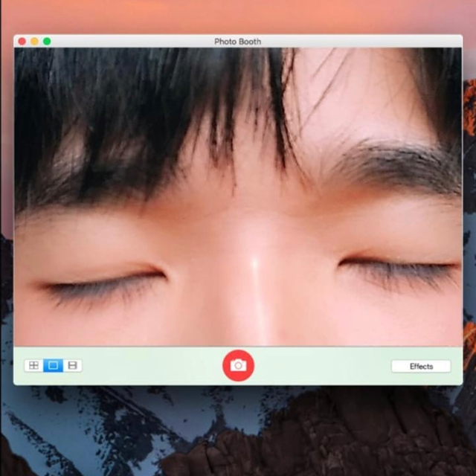476x476 pixels.
Task: Minimize Photo Booth with the yellow button
Action: coord(34,42)
